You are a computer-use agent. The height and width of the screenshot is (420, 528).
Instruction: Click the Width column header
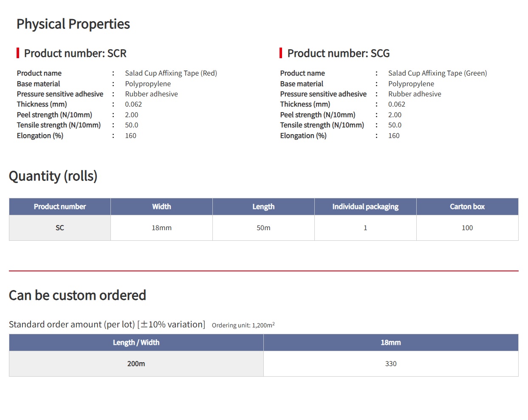161,207
